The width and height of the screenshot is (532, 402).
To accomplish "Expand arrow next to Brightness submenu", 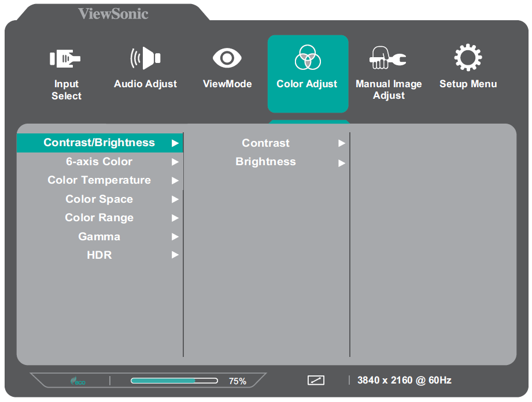I will click(x=342, y=163).
